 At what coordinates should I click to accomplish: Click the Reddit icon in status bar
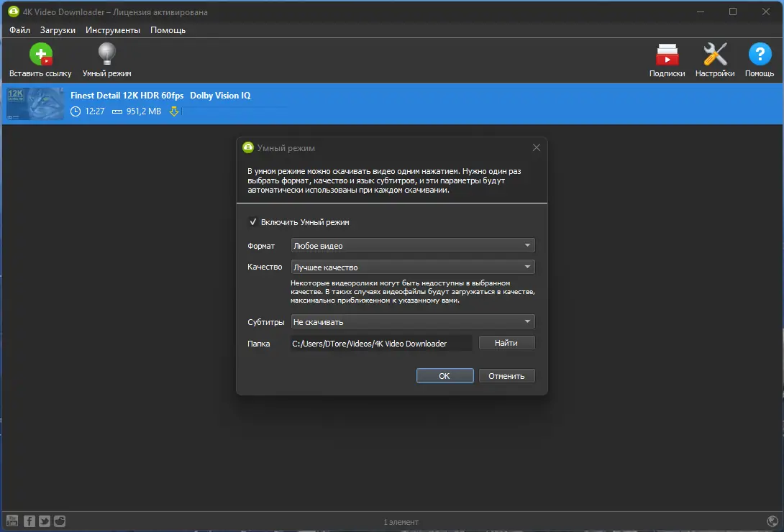60,521
